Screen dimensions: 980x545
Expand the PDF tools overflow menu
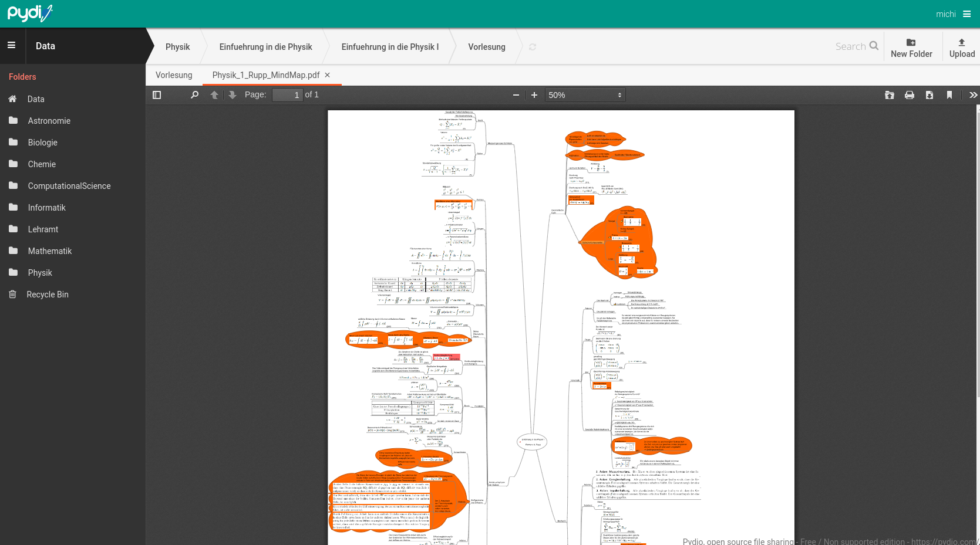coord(973,95)
